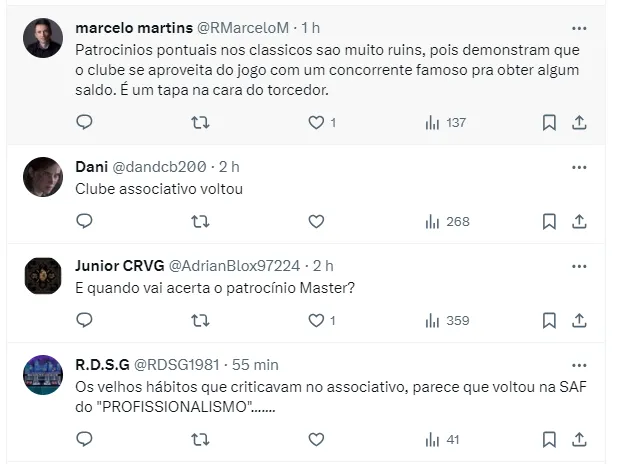This screenshot has height=464, width=625.
Task: Bookmark marcelo martins' tweet
Action: coord(549,122)
